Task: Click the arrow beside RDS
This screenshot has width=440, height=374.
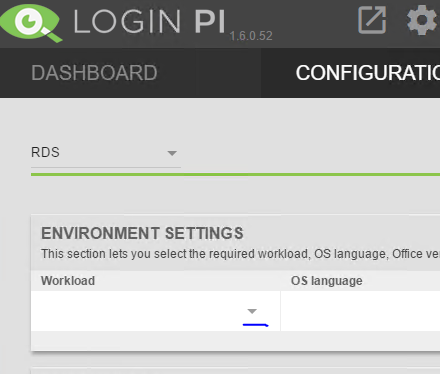Action: click(172, 153)
